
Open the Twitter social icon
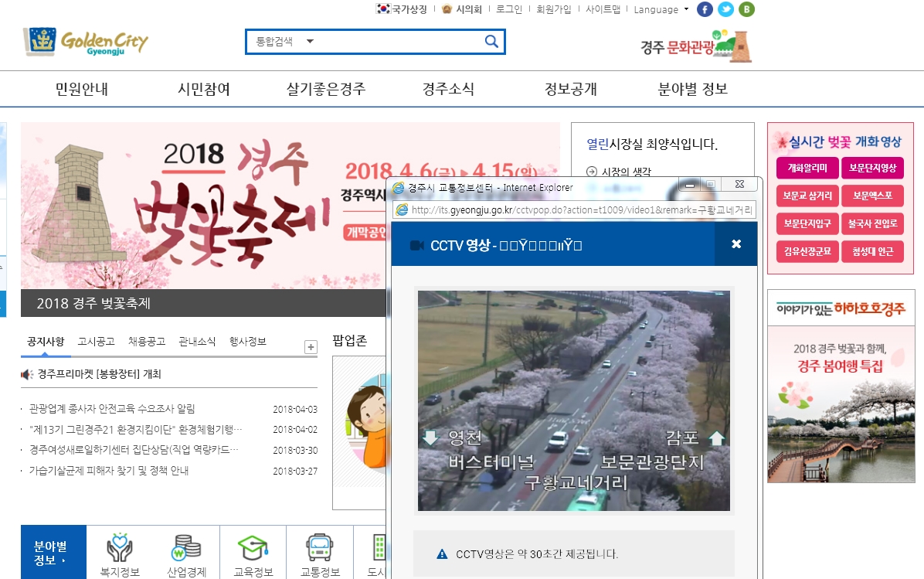click(725, 9)
